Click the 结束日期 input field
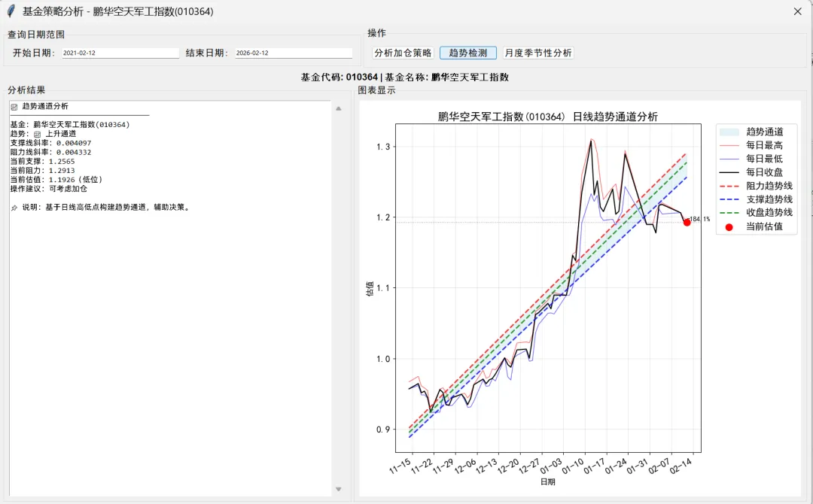Screen dimensions: 813x504 click(294, 53)
